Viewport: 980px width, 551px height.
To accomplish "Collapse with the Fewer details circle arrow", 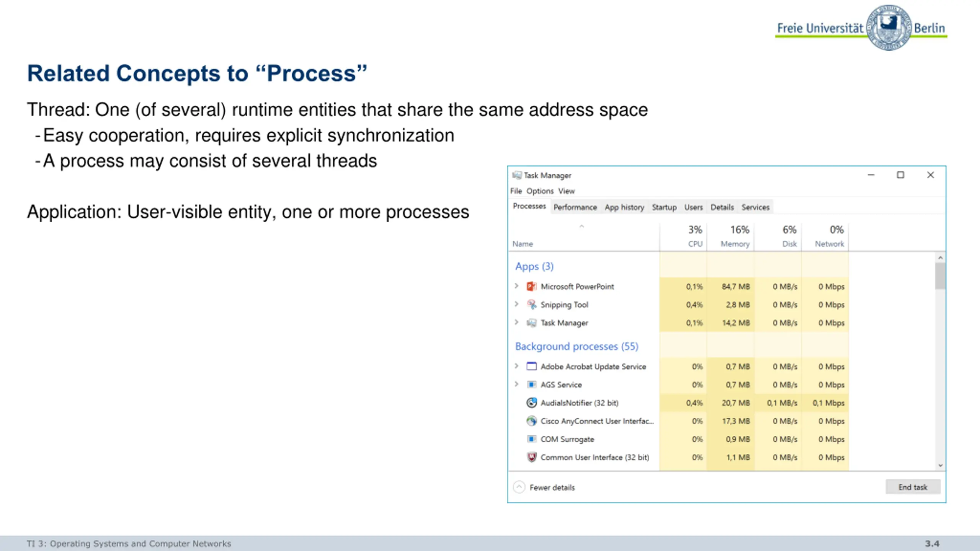I will [x=519, y=487].
